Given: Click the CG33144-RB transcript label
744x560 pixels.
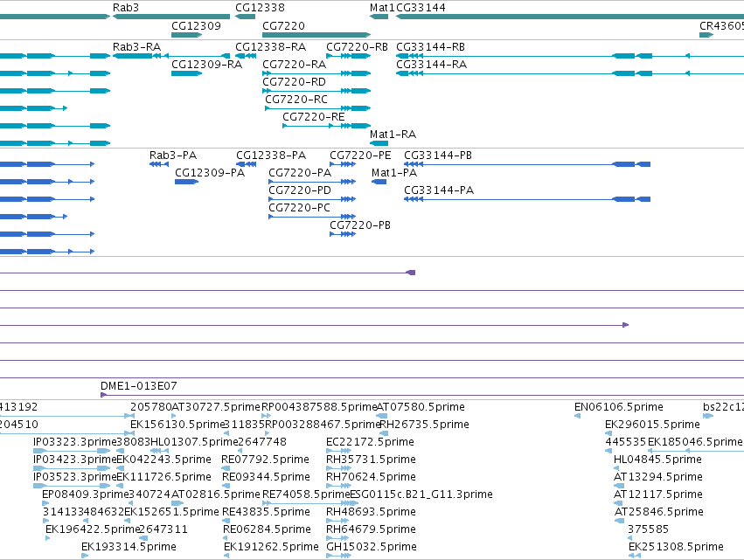Looking at the screenshot, I should pyautogui.click(x=430, y=47).
